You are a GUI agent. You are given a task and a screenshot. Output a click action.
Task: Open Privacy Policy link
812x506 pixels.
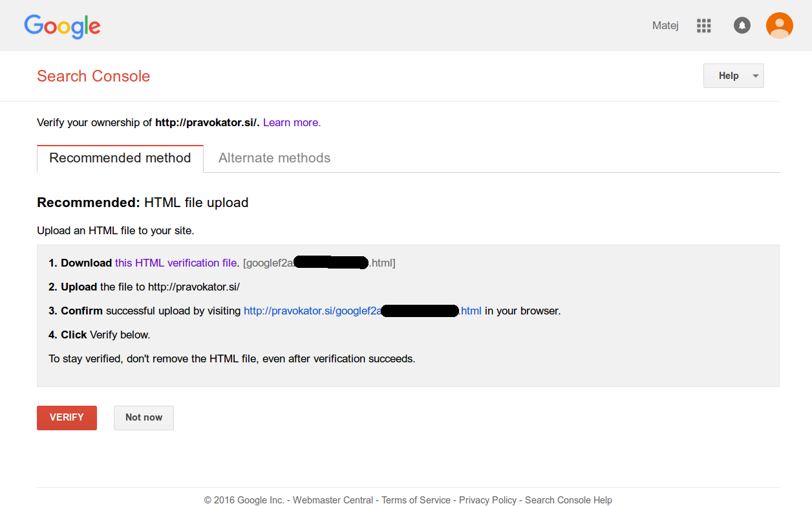pyautogui.click(x=488, y=500)
